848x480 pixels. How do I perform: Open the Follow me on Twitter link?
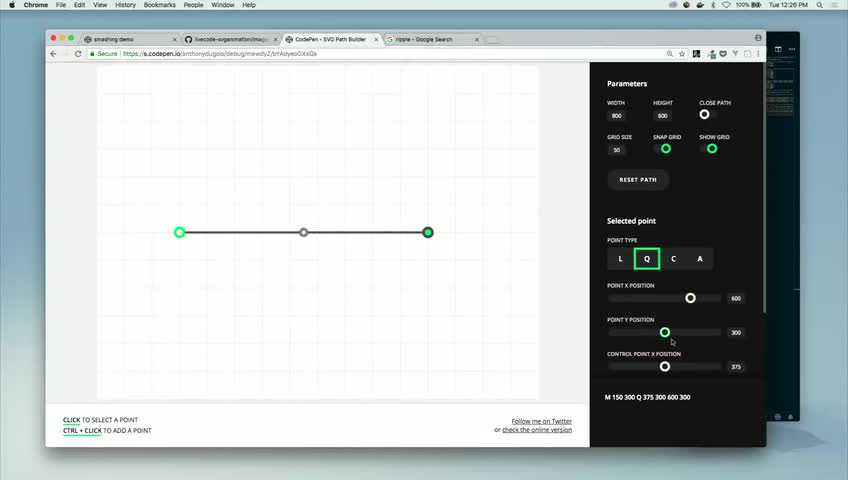tap(541, 421)
